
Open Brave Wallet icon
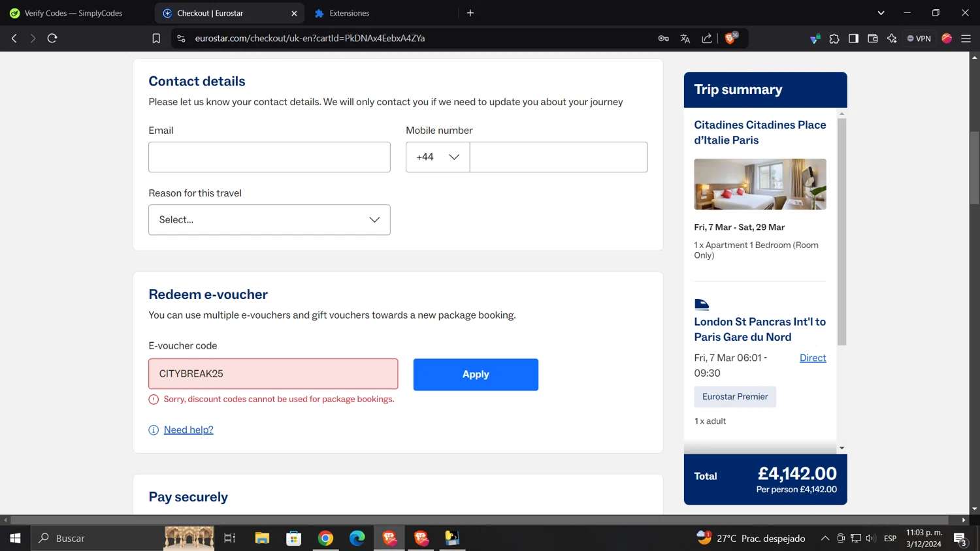872,39
